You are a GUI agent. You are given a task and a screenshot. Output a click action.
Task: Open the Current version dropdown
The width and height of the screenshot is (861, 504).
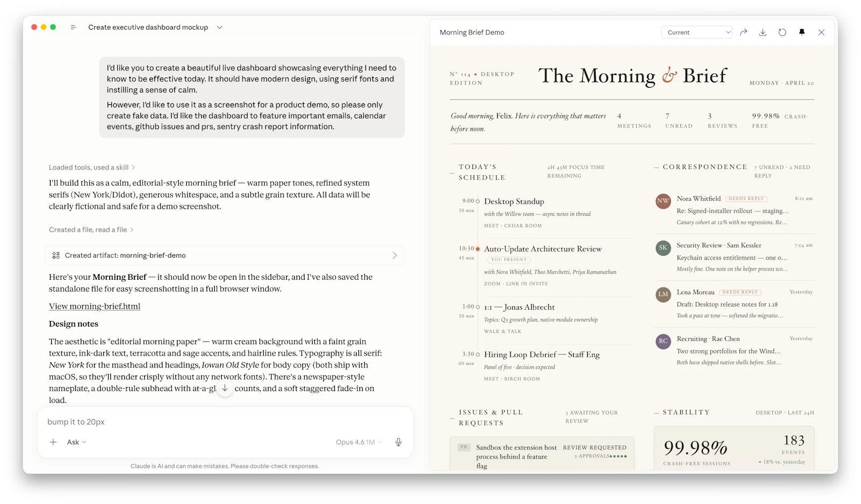[697, 32]
